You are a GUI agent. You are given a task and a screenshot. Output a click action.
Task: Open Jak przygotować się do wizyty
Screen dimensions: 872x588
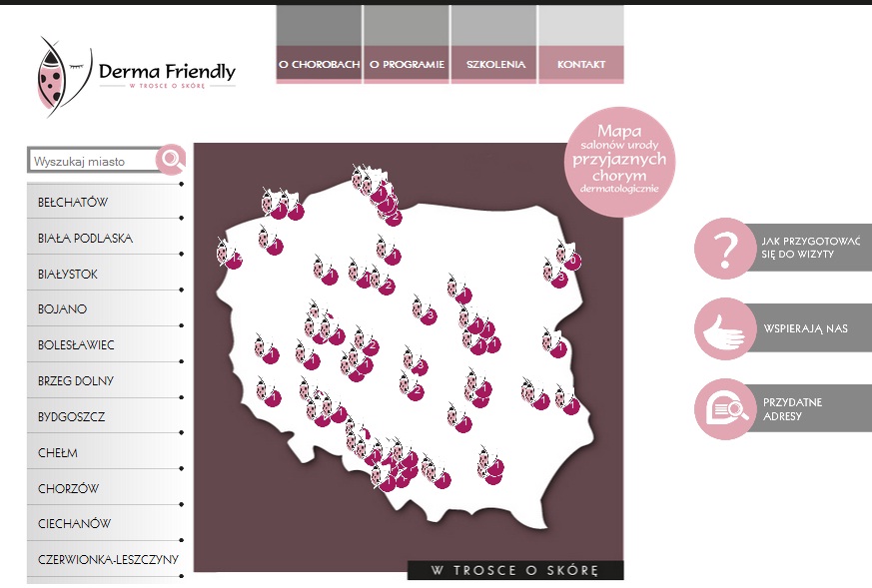(810, 248)
